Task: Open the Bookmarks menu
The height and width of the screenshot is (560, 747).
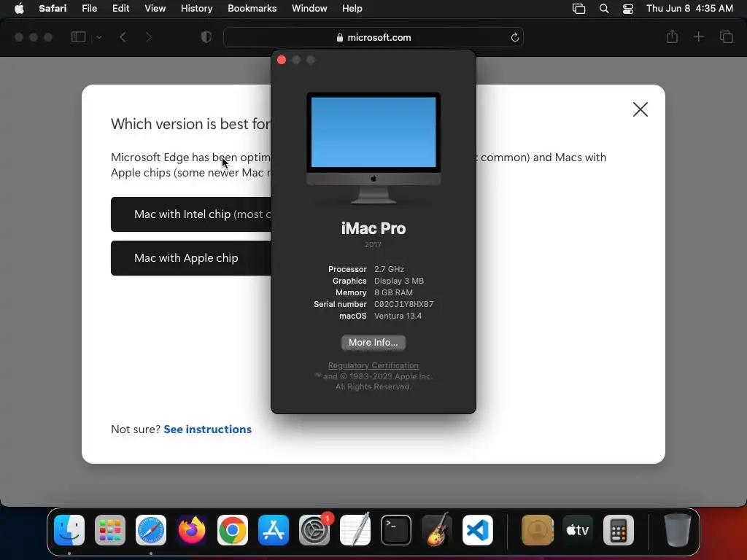Action: click(252, 9)
